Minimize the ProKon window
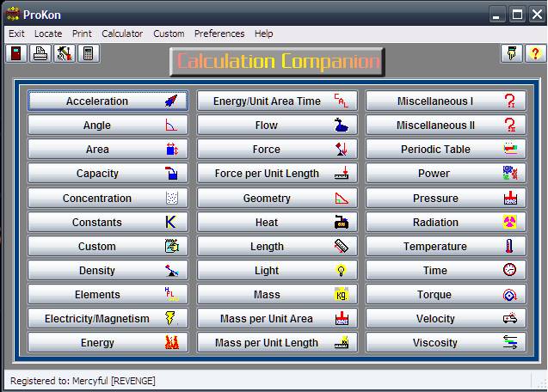The image size is (548, 392). click(496, 15)
